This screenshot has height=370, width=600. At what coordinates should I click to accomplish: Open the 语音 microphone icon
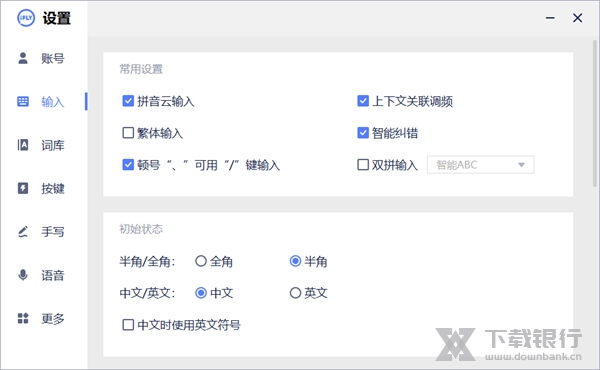point(23,275)
